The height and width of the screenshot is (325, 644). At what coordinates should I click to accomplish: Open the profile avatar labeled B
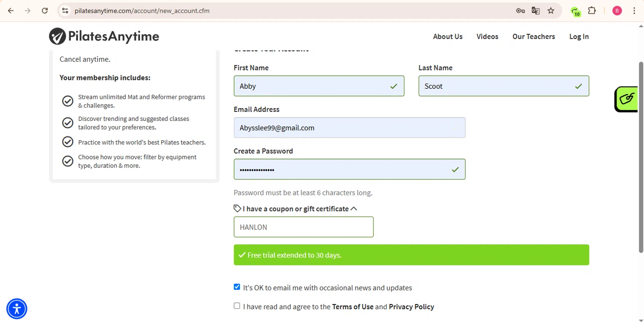pos(617,11)
